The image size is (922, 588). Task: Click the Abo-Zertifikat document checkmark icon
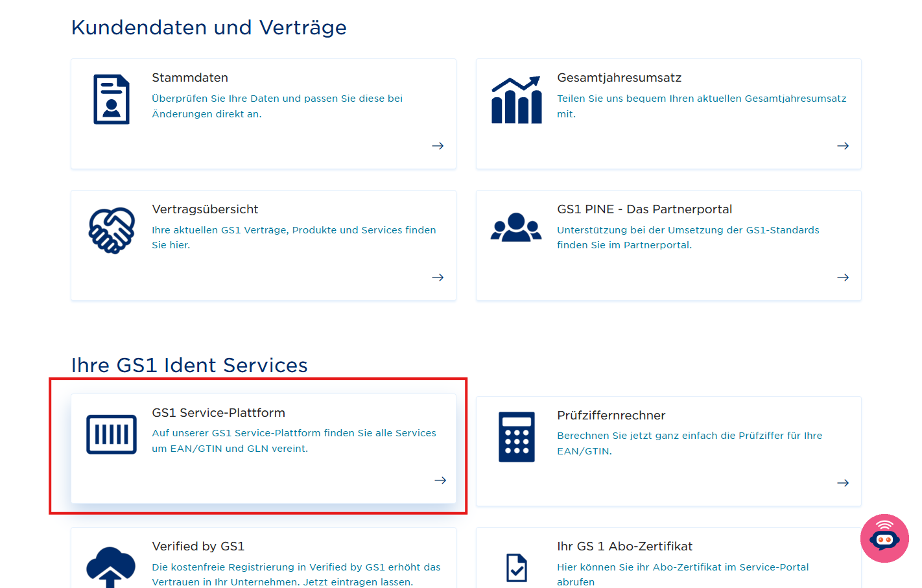pyautogui.click(x=517, y=568)
